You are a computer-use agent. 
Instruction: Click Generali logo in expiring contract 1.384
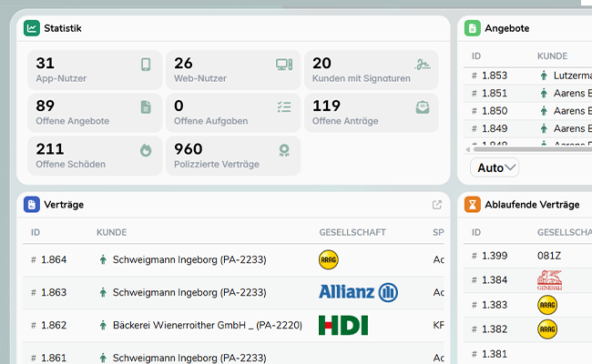(x=550, y=280)
